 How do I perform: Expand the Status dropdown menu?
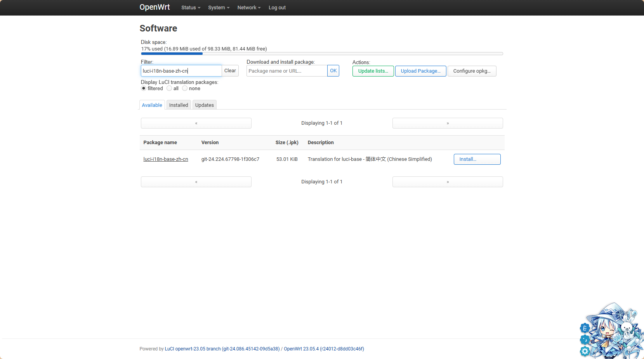point(191,8)
